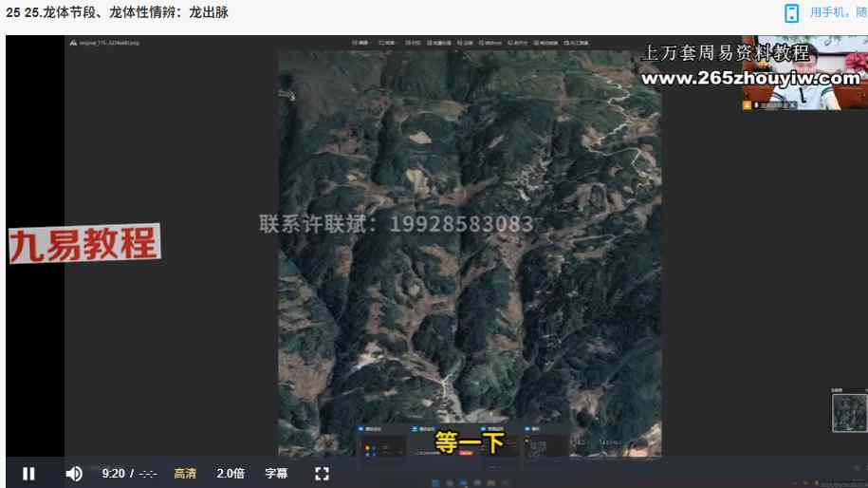The image size is (868, 488).
Task: Mute the video volume speaker icon
Action: 74,474
